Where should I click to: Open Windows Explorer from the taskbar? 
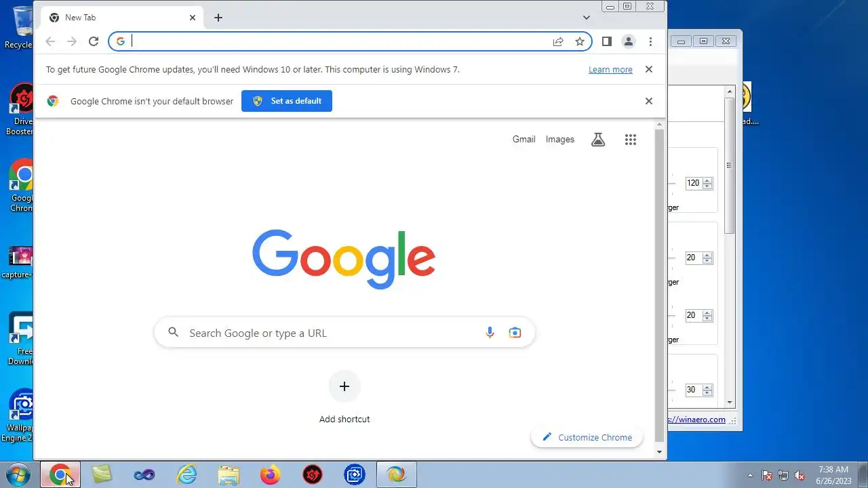point(229,475)
